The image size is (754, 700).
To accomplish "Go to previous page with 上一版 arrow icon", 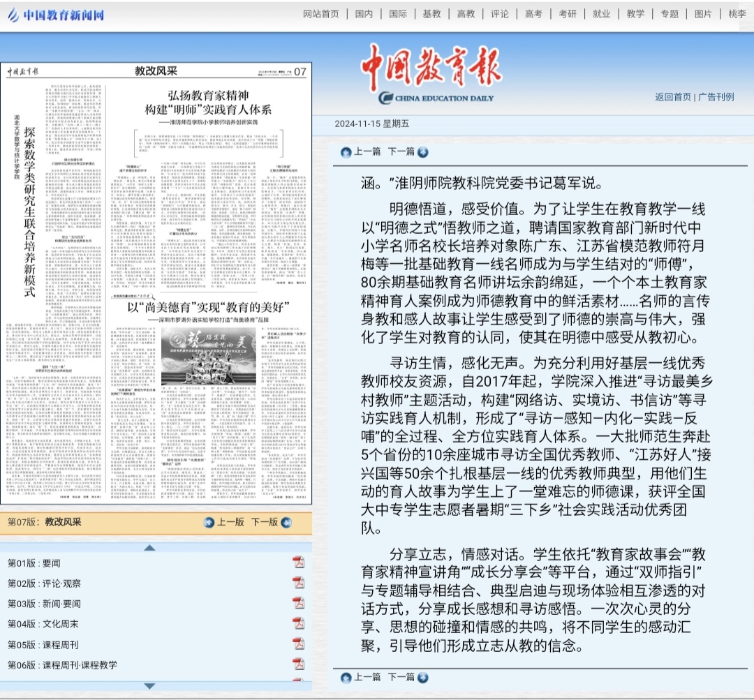I will pos(209,522).
